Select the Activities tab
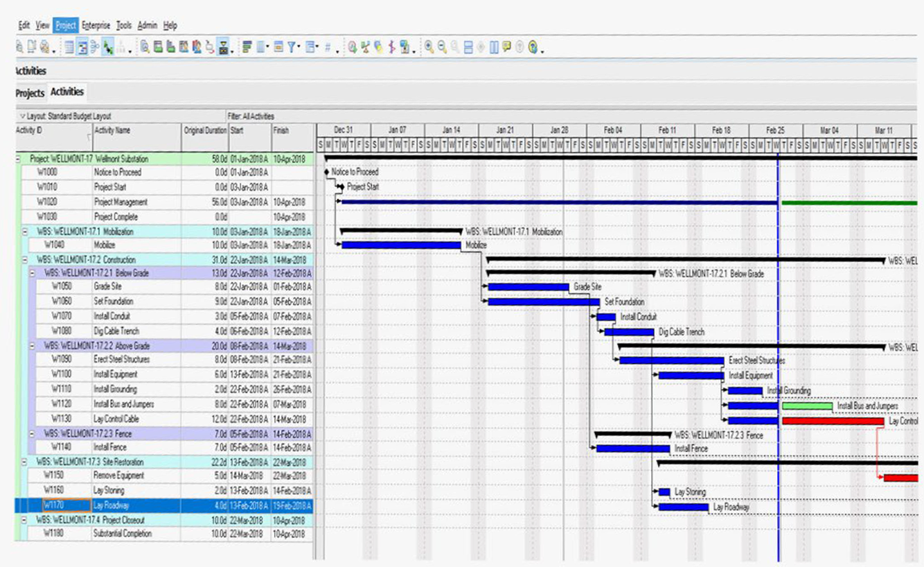The height and width of the screenshot is (567, 924). coord(67,91)
